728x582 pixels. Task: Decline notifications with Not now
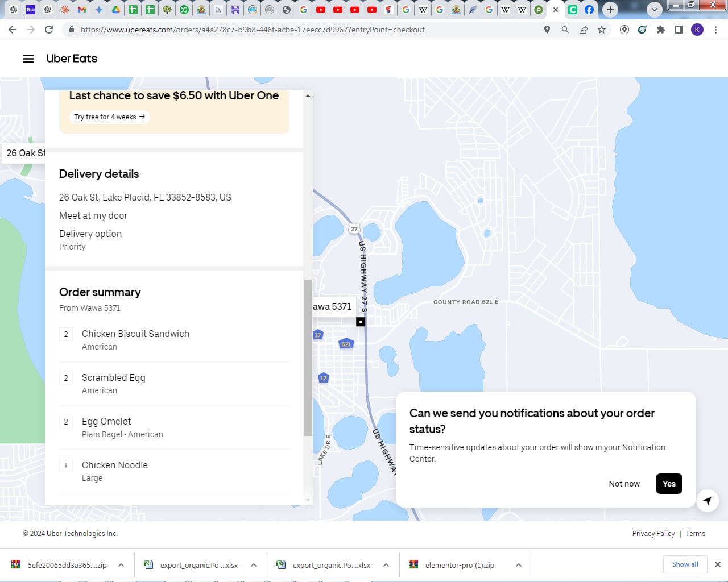[624, 484]
